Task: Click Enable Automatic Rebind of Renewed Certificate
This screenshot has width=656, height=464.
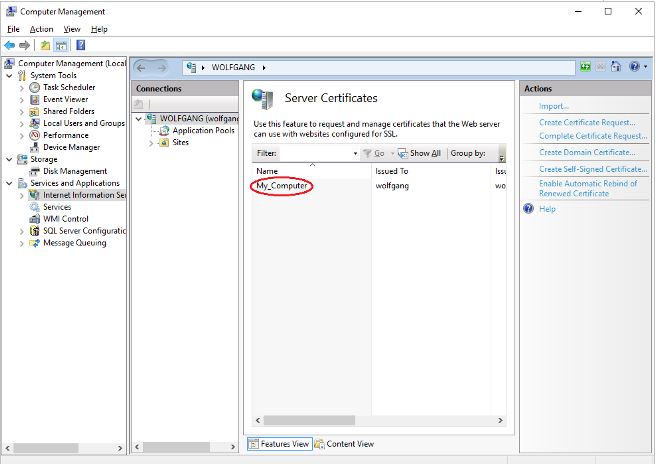Action: tap(588, 188)
